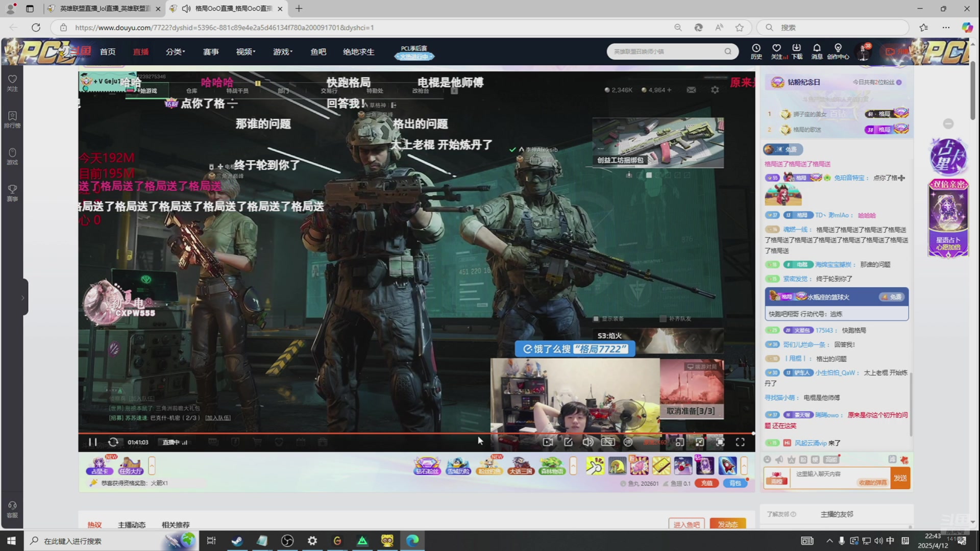This screenshot has height=551, width=980.
Task: Open left sidebar 关注 heart icon
Action: coord(12,83)
